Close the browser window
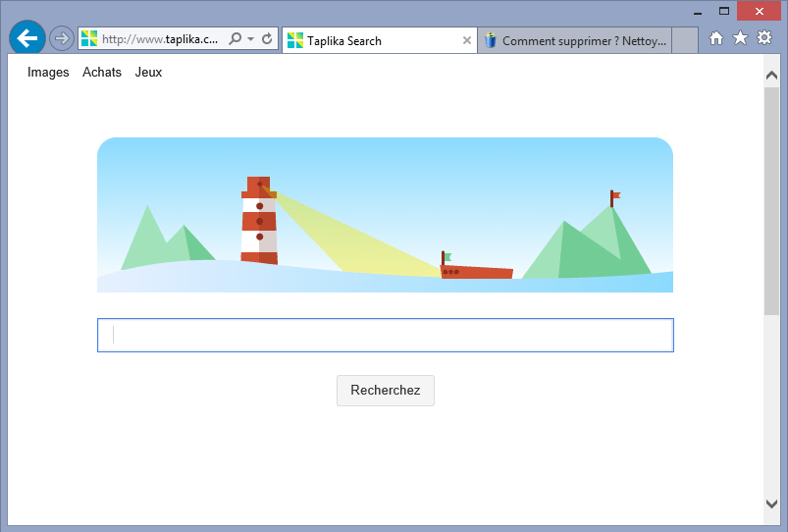Screen dimensions: 788x532 pos(759,11)
